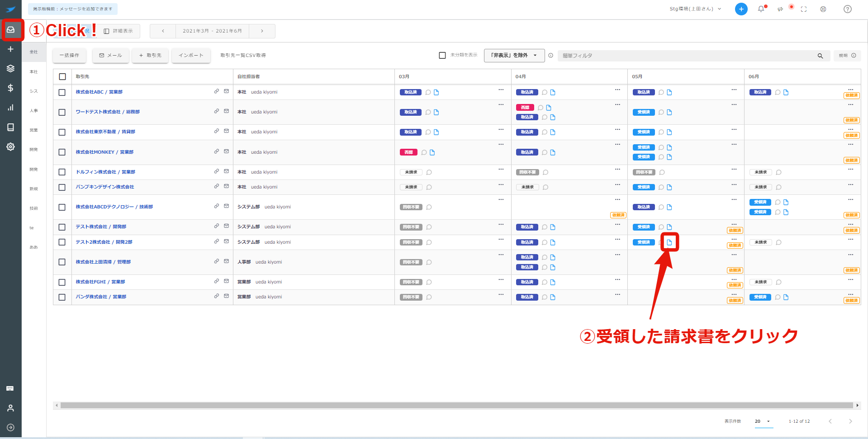
Task: Select the シス department tab
Action: coord(34,91)
